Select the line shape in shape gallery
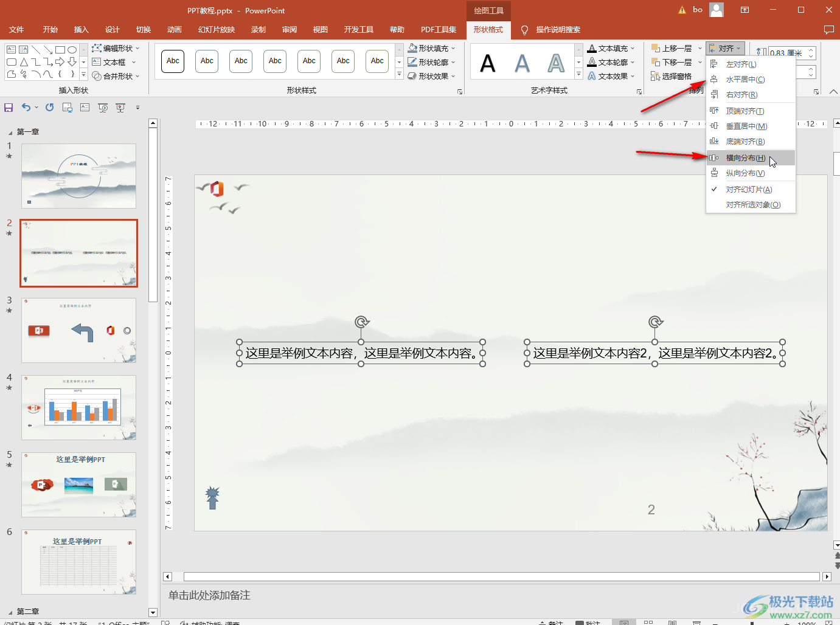 (x=36, y=50)
